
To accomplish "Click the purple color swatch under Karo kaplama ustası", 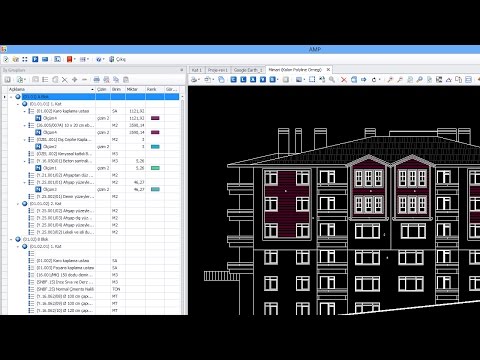I will click(155, 118).
